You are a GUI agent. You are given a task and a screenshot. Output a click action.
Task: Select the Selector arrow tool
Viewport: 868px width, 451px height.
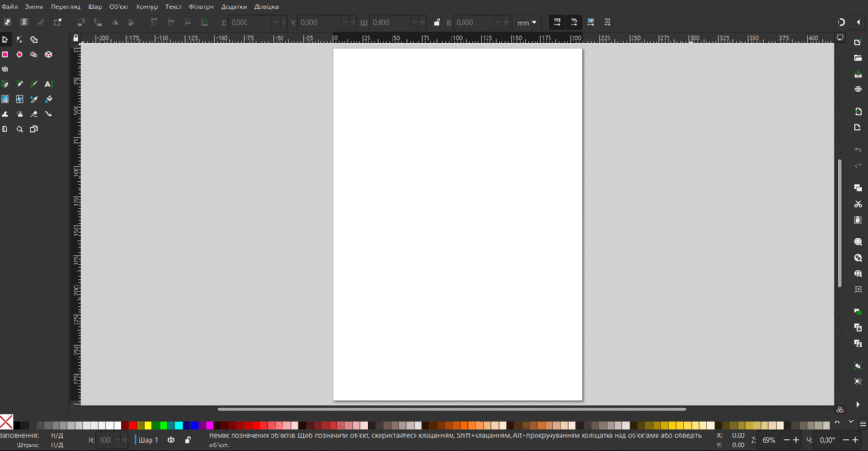5,40
